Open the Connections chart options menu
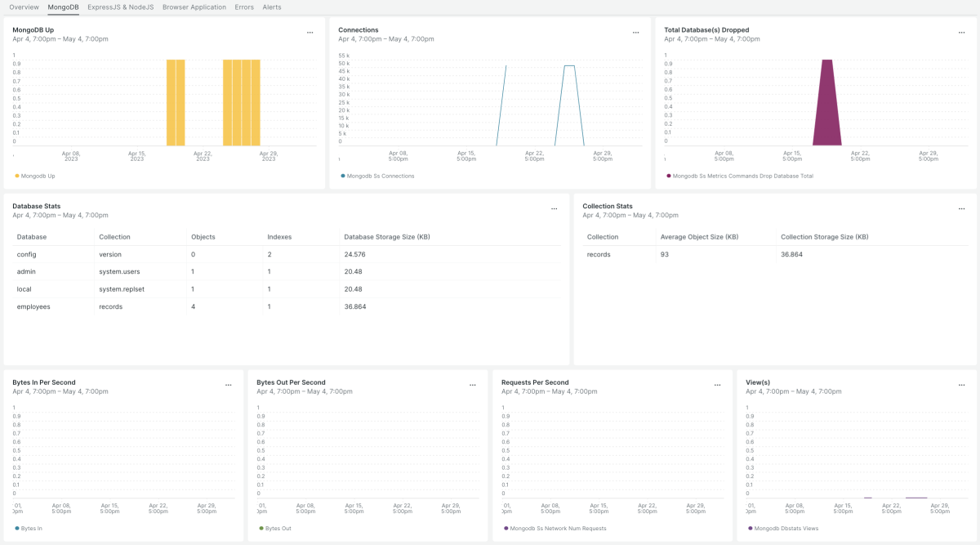The image size is (980, 545). 635,33
